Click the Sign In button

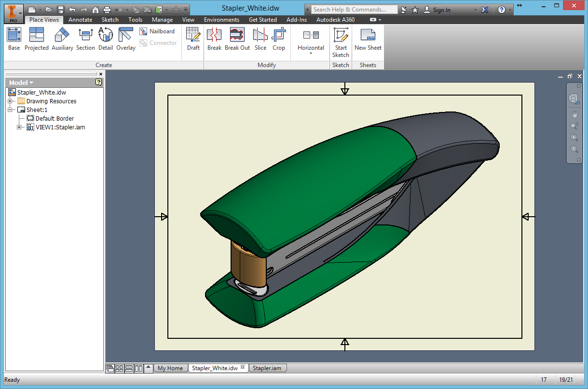coord(441,10)
